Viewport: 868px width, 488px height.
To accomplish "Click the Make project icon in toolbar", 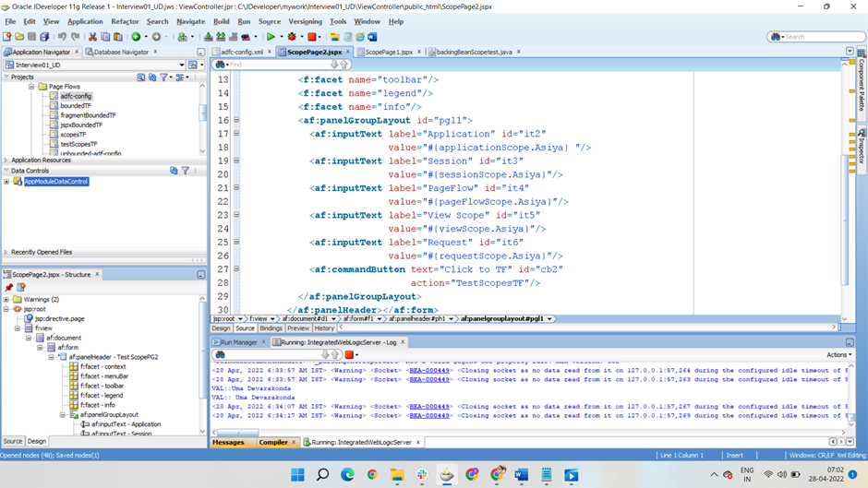I will 208,37.
